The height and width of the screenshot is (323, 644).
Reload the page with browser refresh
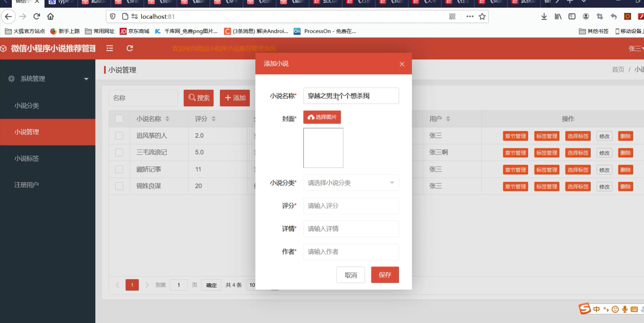tap(37, 16)
